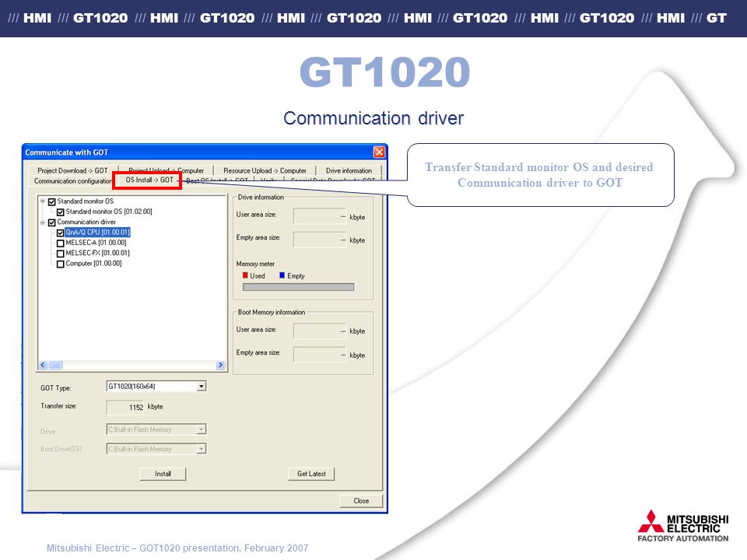This screenshot has height=560, width=747.
Task: Open the disabled Drive dropdown
Action: point(202,429)
